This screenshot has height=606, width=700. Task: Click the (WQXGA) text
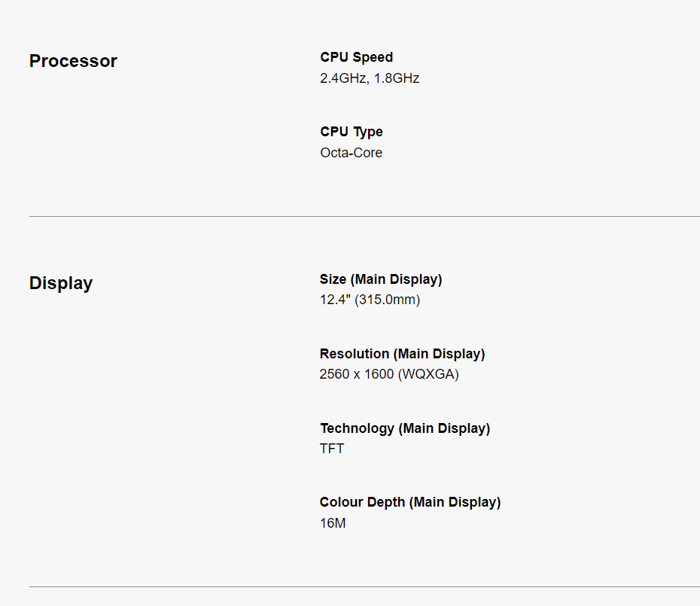[428, 374]
